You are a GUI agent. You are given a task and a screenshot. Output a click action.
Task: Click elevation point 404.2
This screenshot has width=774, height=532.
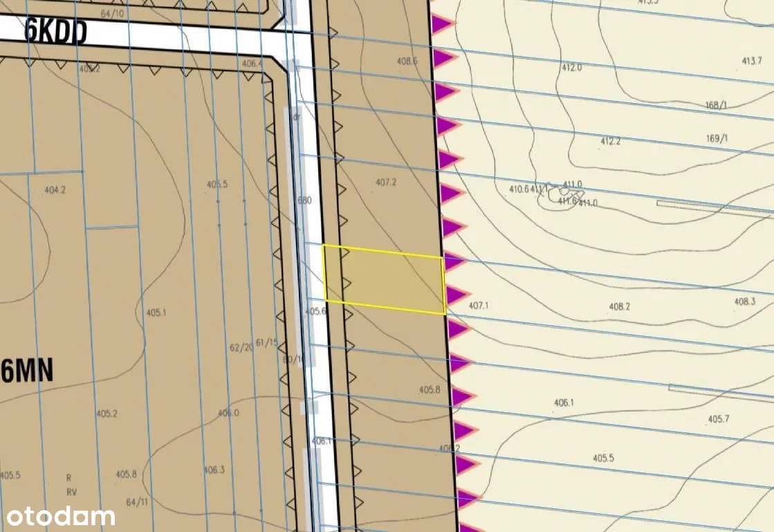click(55, 190)
